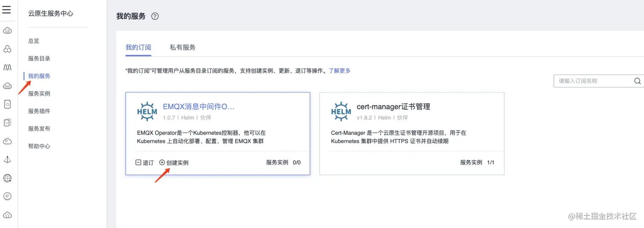
Task: Click the globe icon in left rail
Action: [x=7, y=178]
